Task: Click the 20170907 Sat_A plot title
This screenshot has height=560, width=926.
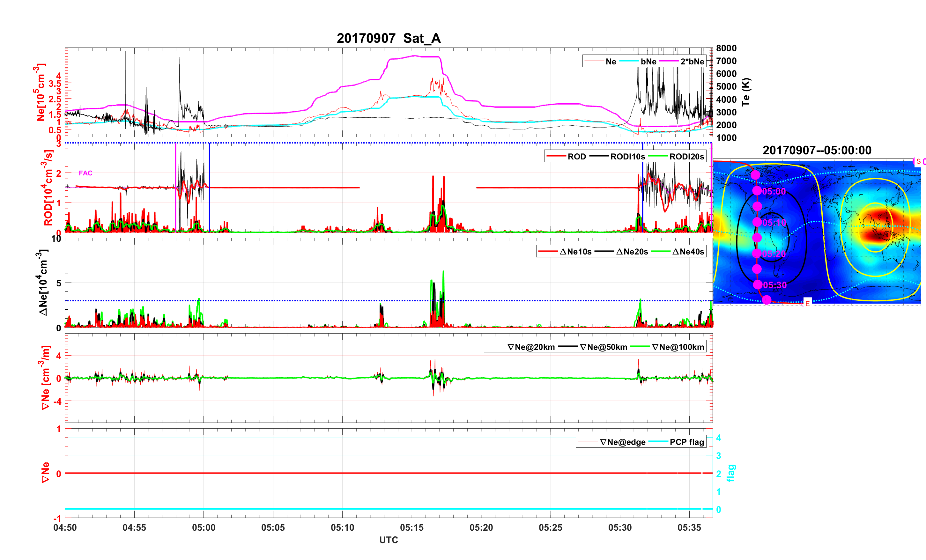Action: [x=389, y=38]
